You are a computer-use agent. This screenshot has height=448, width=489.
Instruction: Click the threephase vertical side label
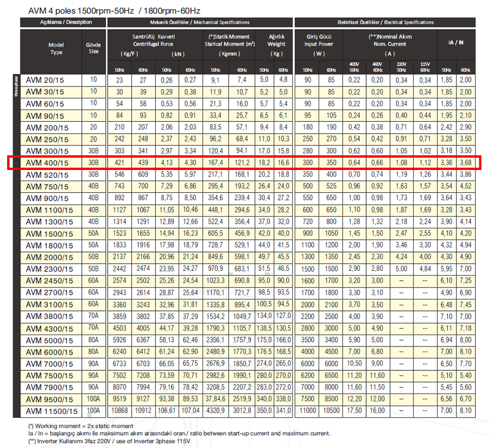click(16, 86)
